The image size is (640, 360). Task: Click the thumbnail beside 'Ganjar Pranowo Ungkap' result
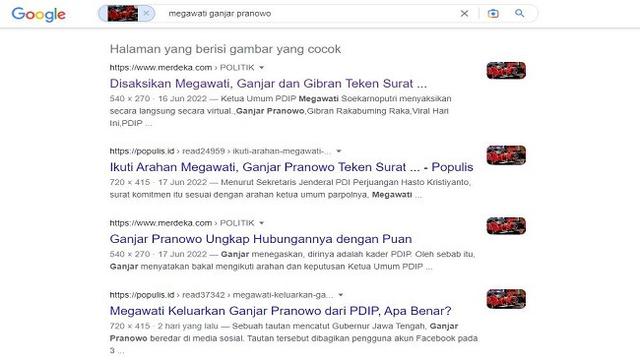(506, 226)
